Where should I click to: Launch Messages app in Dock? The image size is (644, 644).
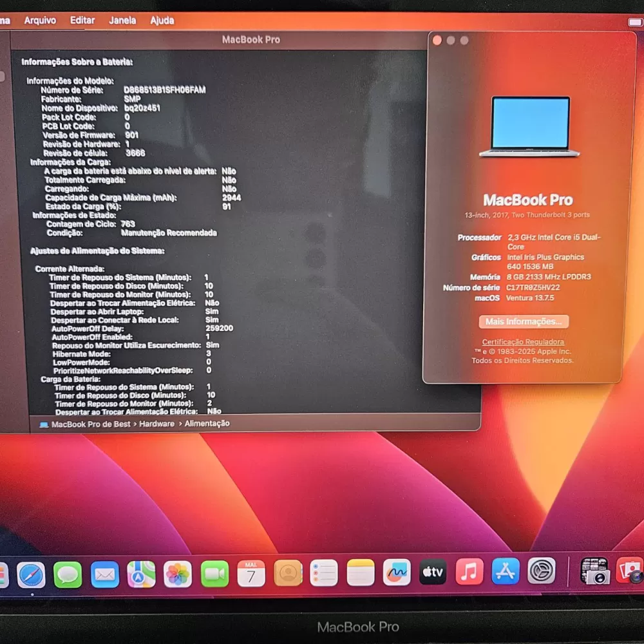tap(68, 574)
